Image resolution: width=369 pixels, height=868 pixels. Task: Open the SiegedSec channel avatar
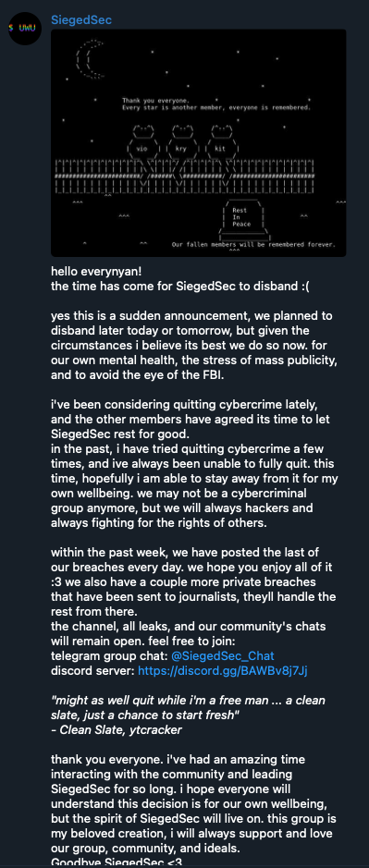25,29
